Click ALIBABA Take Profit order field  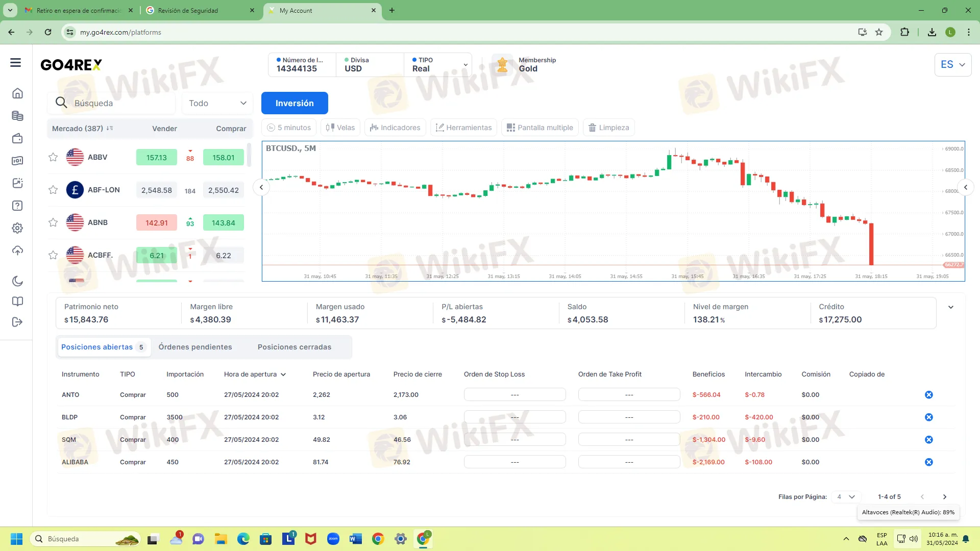(x=629, y=462)
